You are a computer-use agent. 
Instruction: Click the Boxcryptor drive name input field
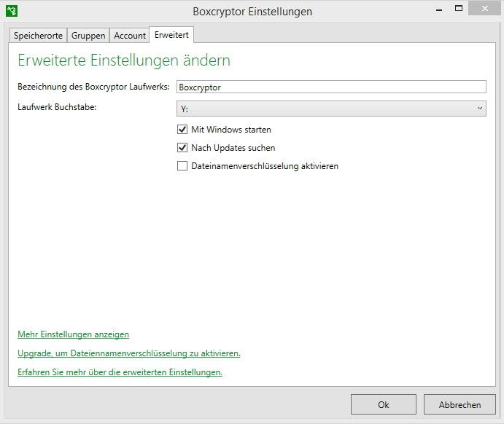331,87
